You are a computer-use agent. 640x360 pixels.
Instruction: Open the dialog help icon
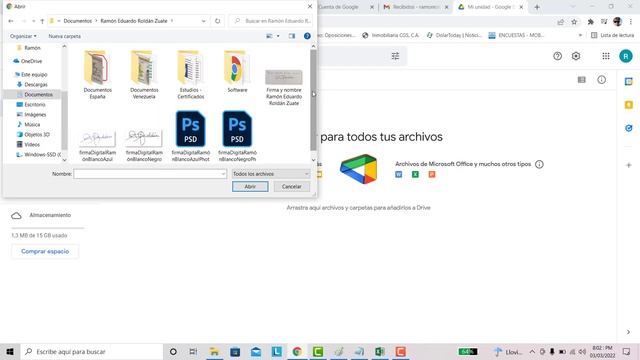click(307, 36)
